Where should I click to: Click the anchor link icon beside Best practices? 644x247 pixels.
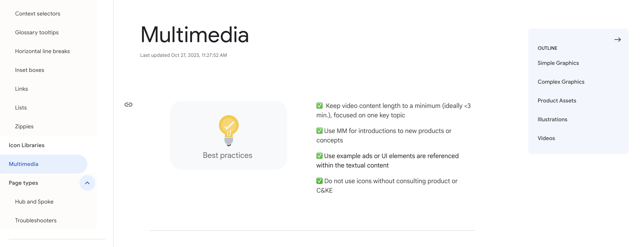(x=128, y=105)
